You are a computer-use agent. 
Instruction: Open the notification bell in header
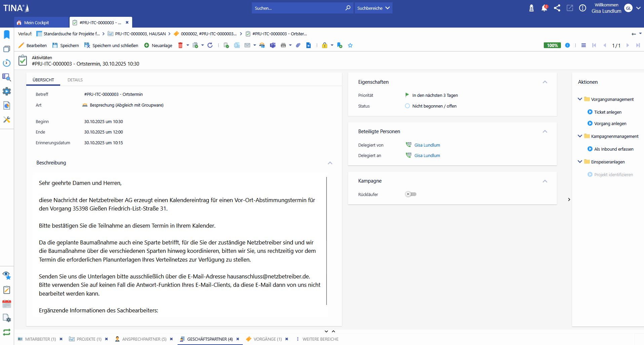[544, 8]
